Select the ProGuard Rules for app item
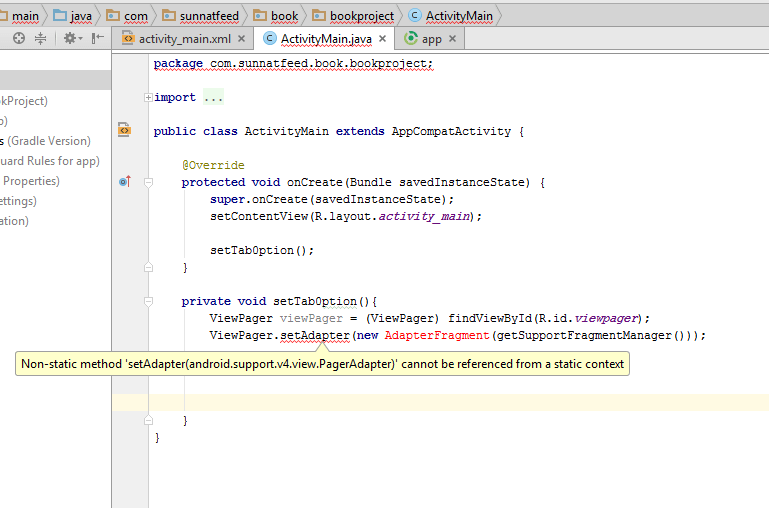 50,161
